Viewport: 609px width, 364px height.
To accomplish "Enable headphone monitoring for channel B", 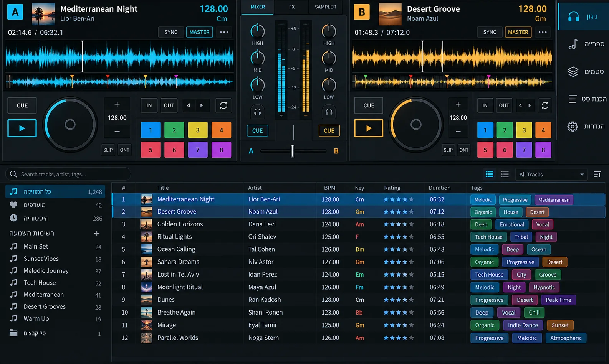I will click(329, 112).
